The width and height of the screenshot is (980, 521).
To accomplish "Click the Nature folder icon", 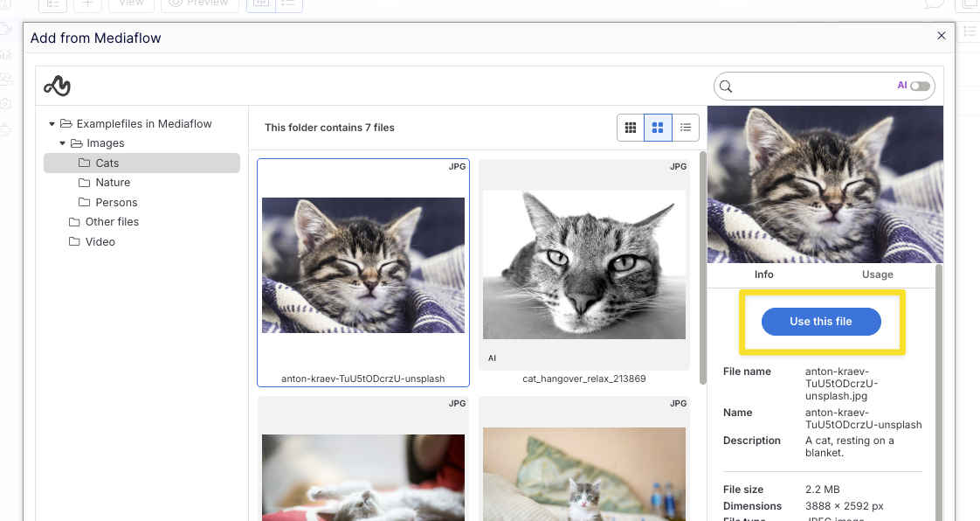I will pyautogui.click(x=85, y=183).
